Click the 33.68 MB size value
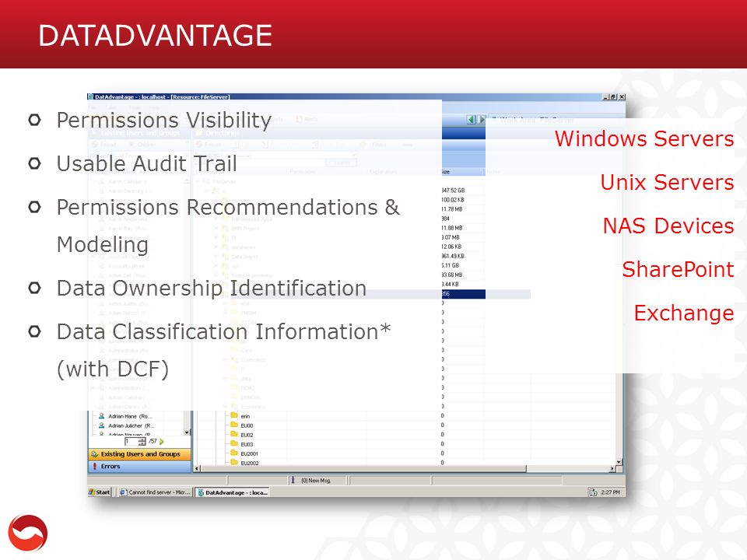The width and height of the screenshot is (747, 560). (451, 275)
